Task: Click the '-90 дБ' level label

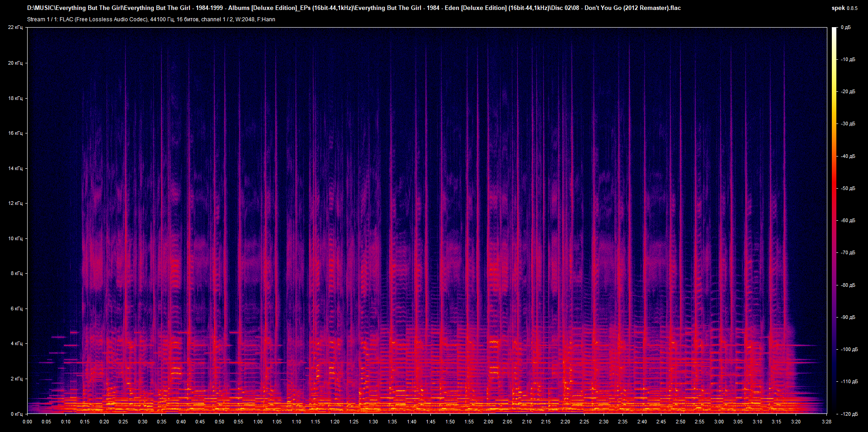Action: 848,318
